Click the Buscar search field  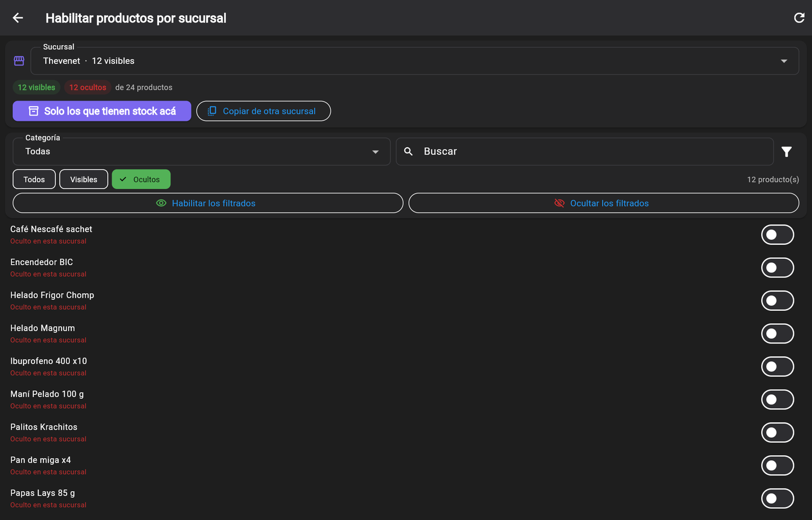point(585,152)
